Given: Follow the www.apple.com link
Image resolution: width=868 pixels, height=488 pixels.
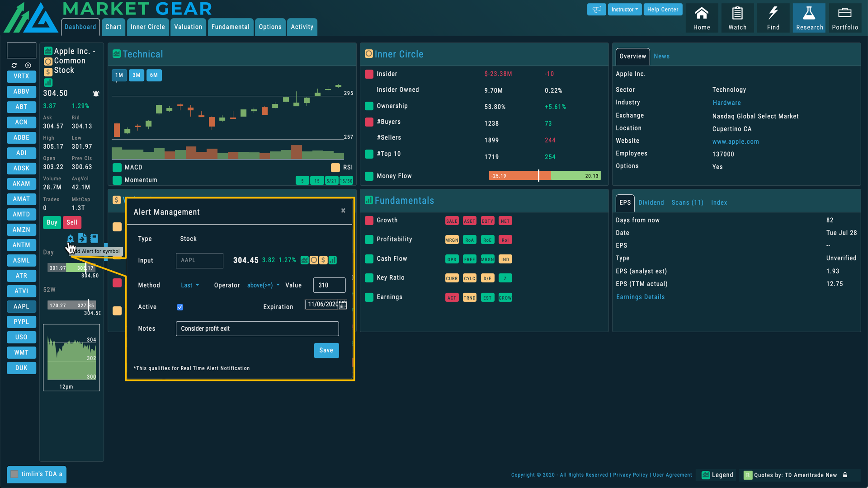Looking at the screenshot, I should (736, 142).
